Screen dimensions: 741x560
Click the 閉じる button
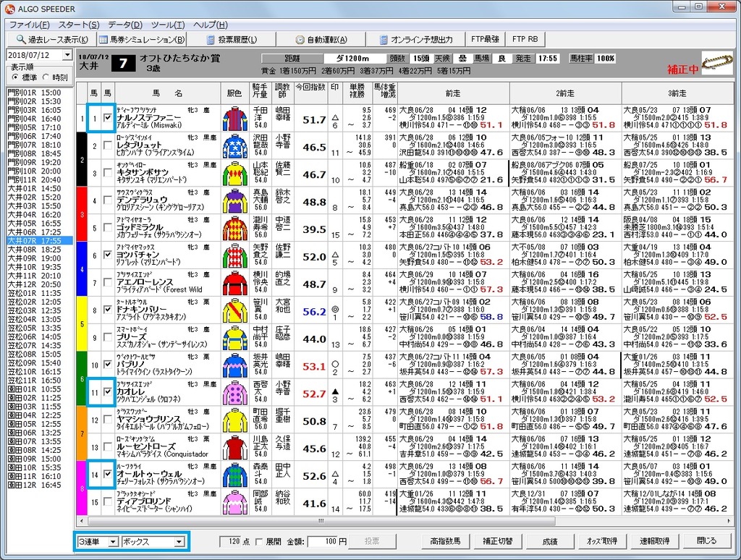coord(706,541)
